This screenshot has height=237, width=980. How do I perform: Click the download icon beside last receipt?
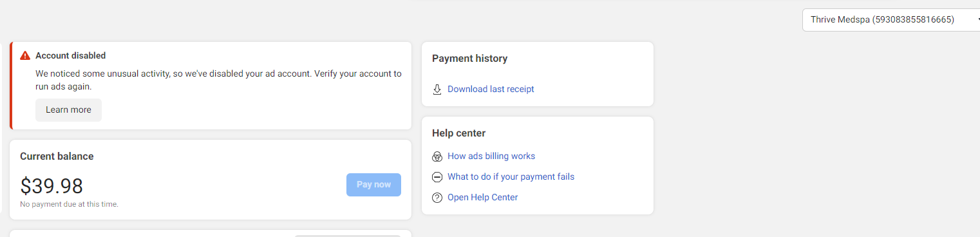click(x=437, y=90)
